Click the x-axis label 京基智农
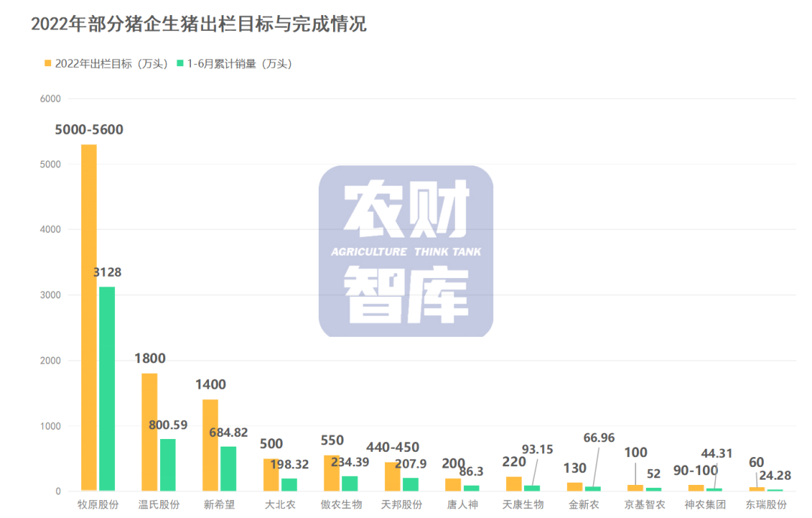The height and width of the screenshot is (518, 812). click(x=645, y=504)
